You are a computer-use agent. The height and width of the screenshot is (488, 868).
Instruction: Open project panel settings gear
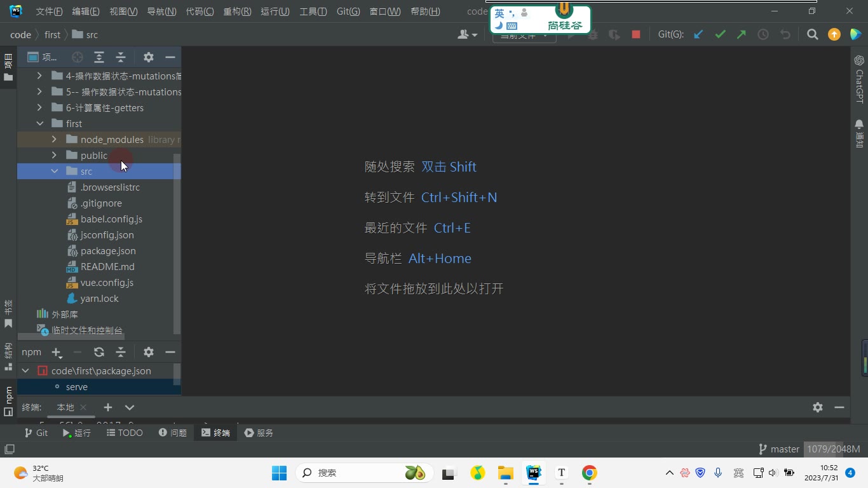[149, 57]
